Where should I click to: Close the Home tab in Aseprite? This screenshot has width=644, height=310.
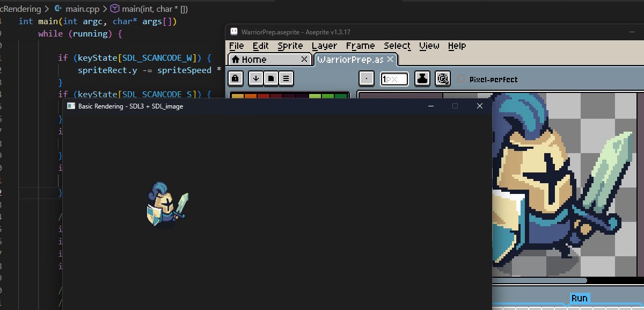304,59
